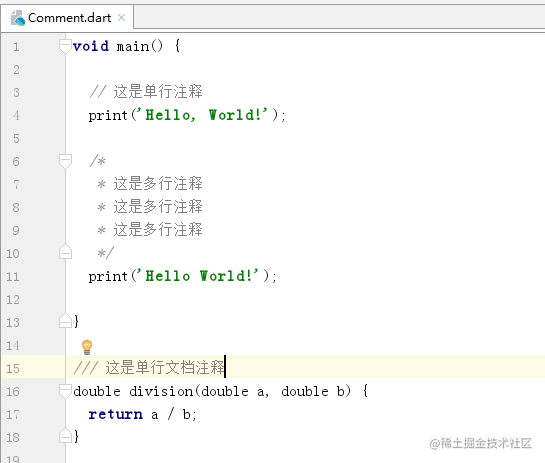Viewport: 545px width, 463px height.
Task: Click the print call on line 11
Action: (x=108, y=277)
